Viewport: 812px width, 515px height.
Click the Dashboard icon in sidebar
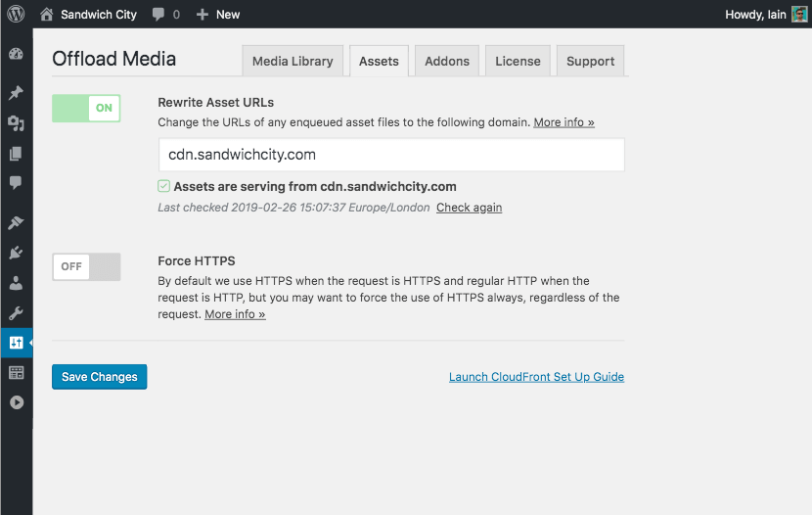pos(16,56)
